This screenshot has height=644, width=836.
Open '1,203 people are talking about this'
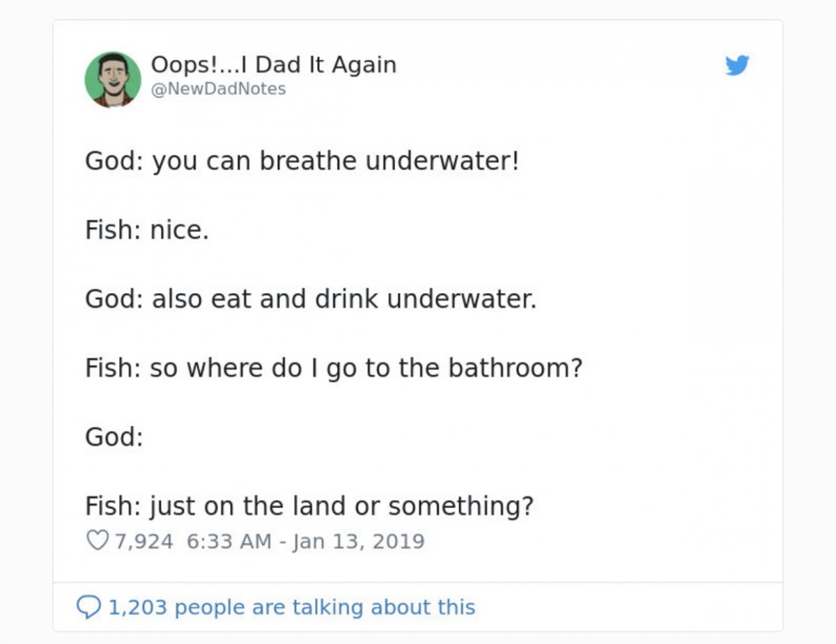tap(291, 607)
